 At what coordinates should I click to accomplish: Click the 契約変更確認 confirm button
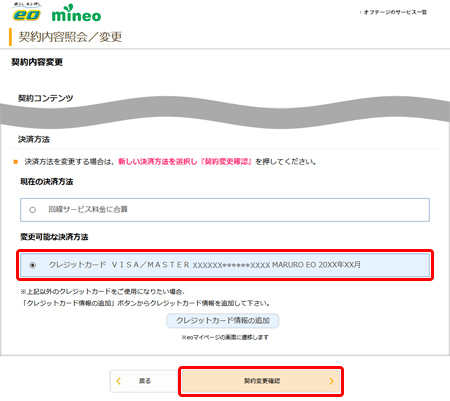pyautogui.click(x=261, y=381)
